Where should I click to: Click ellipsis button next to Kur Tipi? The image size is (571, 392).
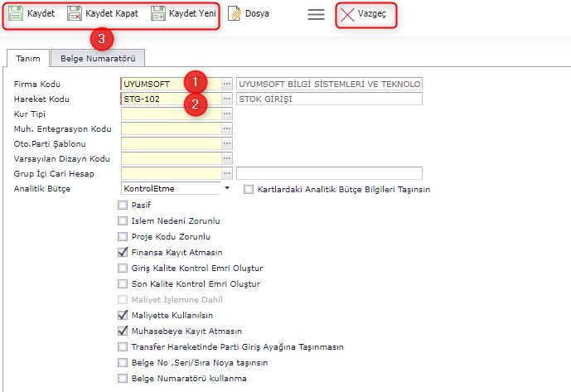coord(227,114)
